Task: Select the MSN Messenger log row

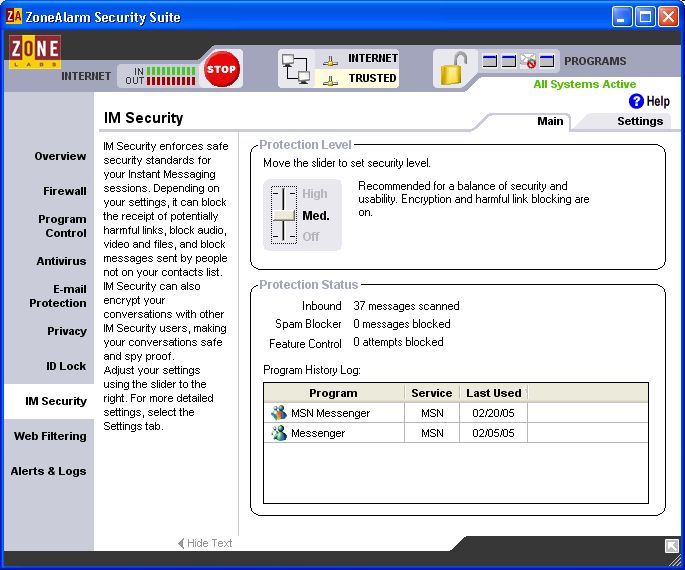Action: tap(456, 413)
